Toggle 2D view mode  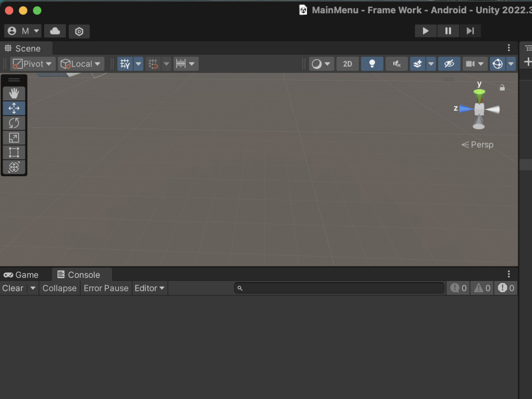point(347,63)
